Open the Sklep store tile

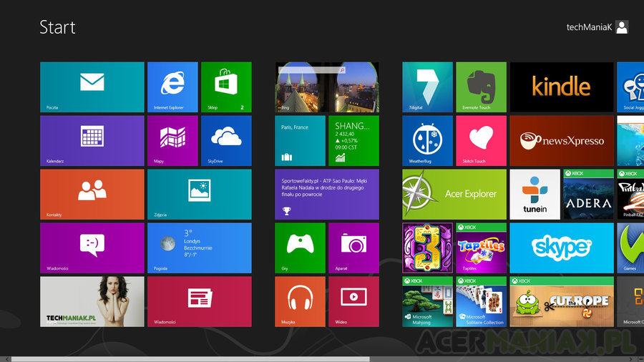point(226,87)
